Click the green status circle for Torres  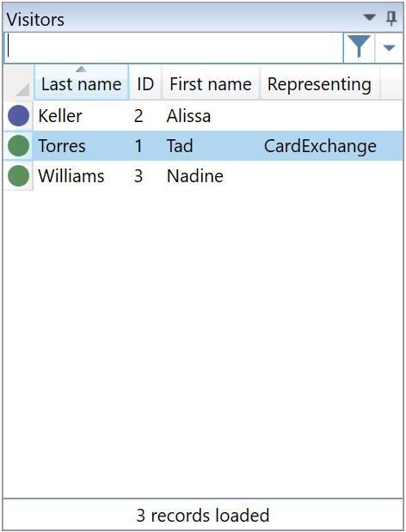click(18, 146)
